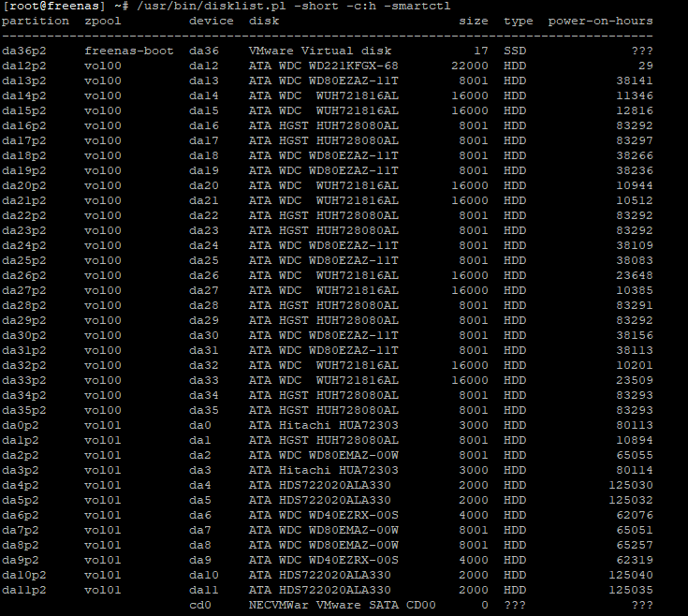Select power-on-hours value 125035
This screenshot has width=688, height=616.
pyautogui.click(x=631, y=590)
